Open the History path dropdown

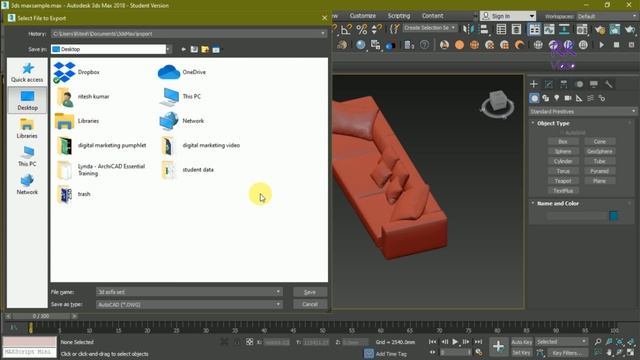pos(323,34)
